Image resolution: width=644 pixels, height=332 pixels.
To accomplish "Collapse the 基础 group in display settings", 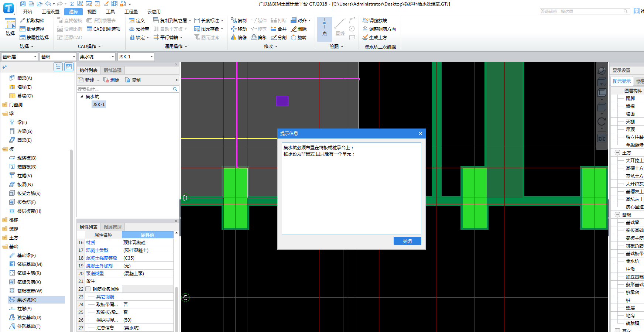I will coord(617,215).
